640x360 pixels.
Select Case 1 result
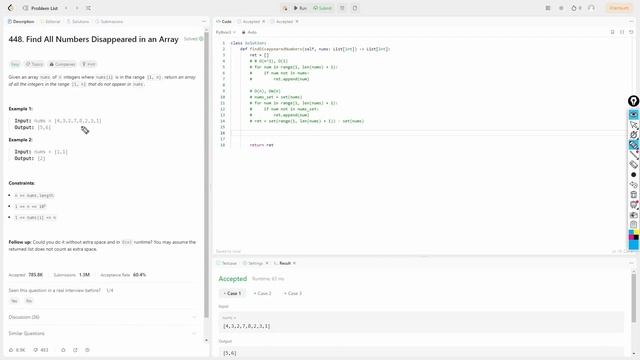[x=232, y=293]
